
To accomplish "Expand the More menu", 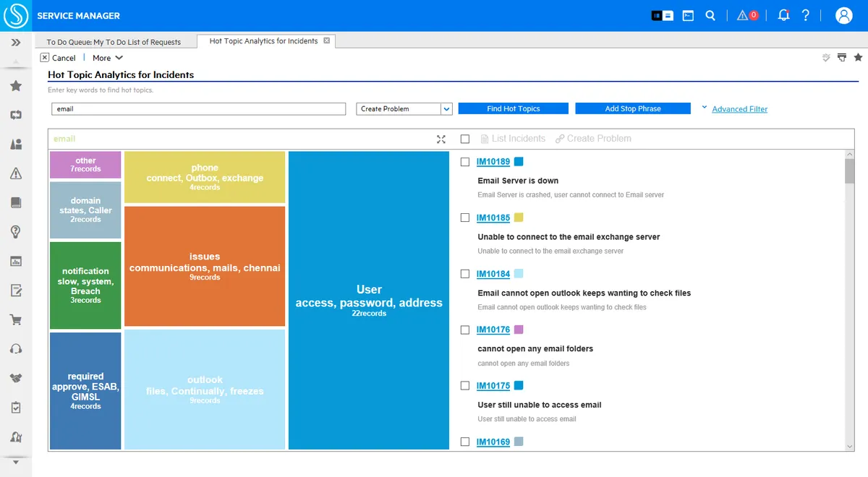I will 108,58.
